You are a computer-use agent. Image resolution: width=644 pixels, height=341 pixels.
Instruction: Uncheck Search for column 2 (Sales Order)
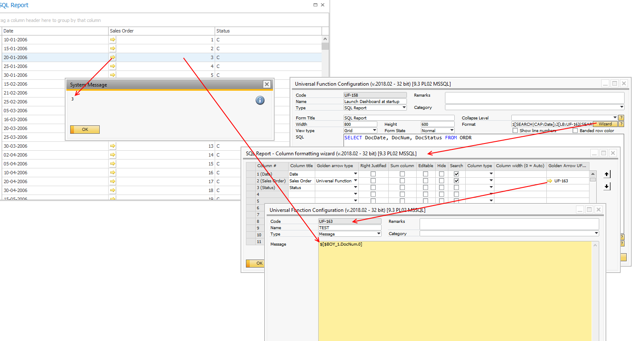(456, 181)
